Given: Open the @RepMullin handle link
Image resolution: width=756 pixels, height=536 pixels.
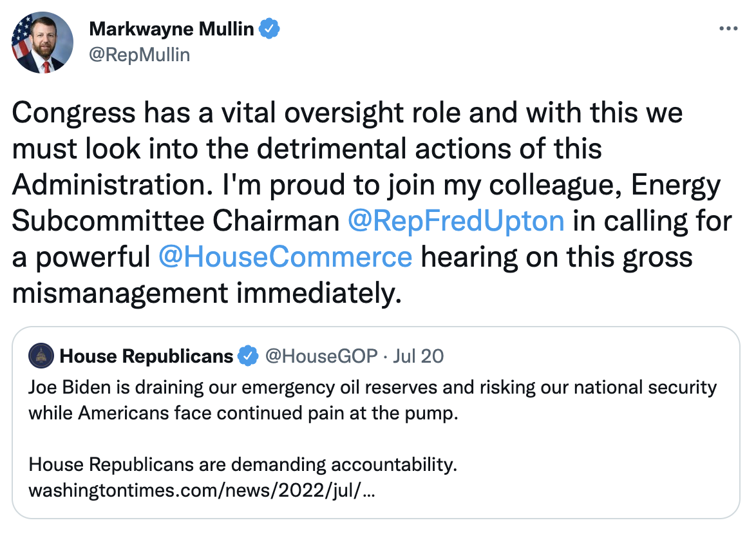Looking at the screenshot, I should [x=139, y=55].
